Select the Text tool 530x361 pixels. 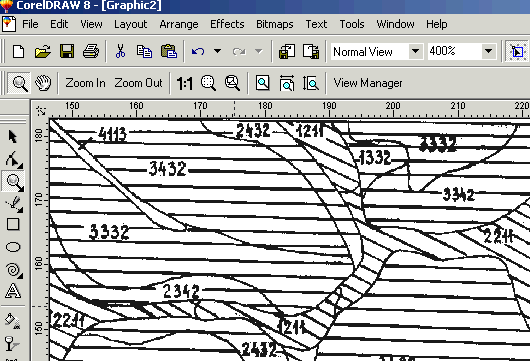click(13, 291)
